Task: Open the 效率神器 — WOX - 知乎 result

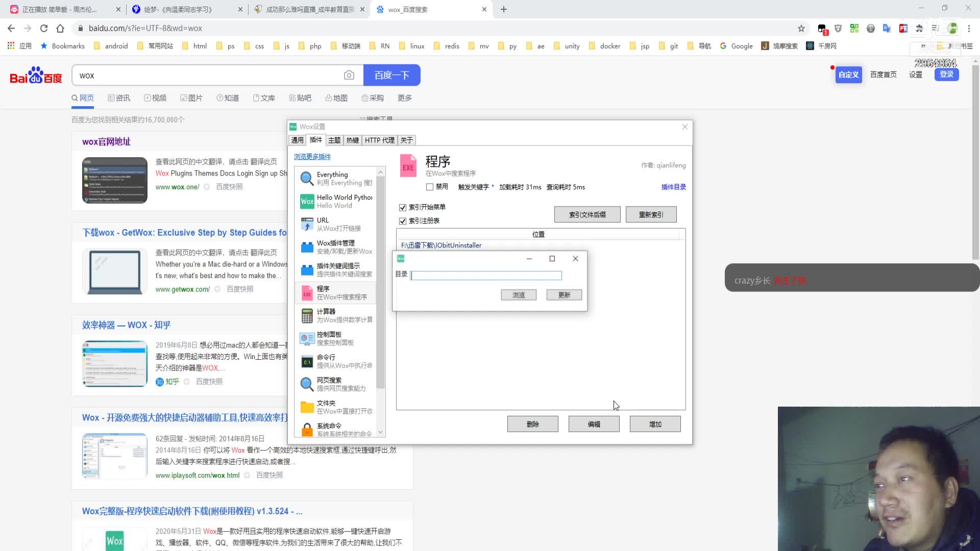Action: [x=126, y=325]
